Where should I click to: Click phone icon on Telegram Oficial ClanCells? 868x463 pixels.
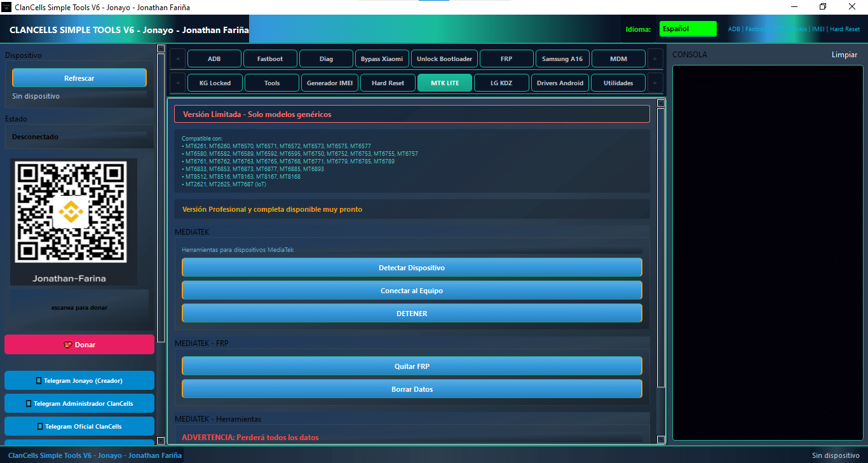click(x=41, y=427)
